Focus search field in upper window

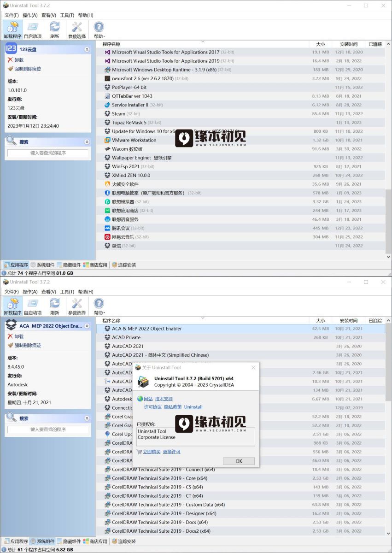coord(48,153)
